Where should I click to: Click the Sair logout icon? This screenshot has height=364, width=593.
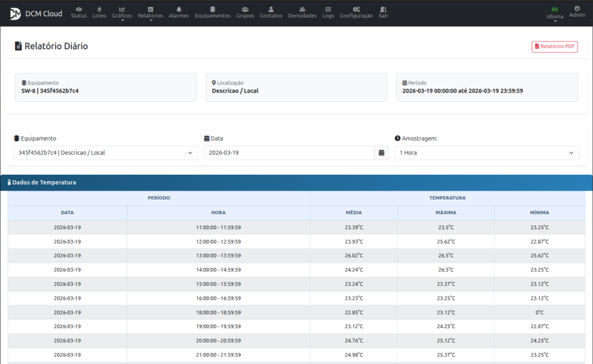click(x=383, y=12)
